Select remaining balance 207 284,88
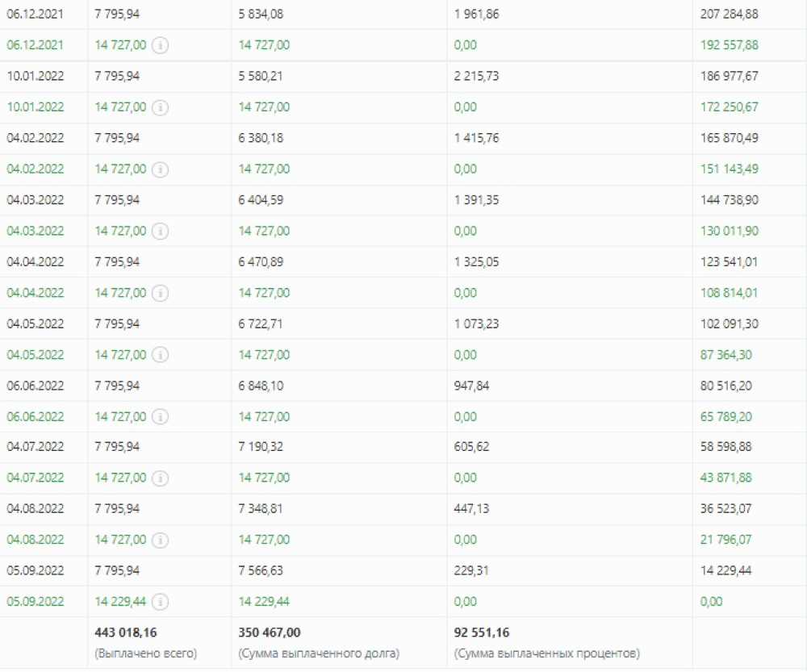 730,14
